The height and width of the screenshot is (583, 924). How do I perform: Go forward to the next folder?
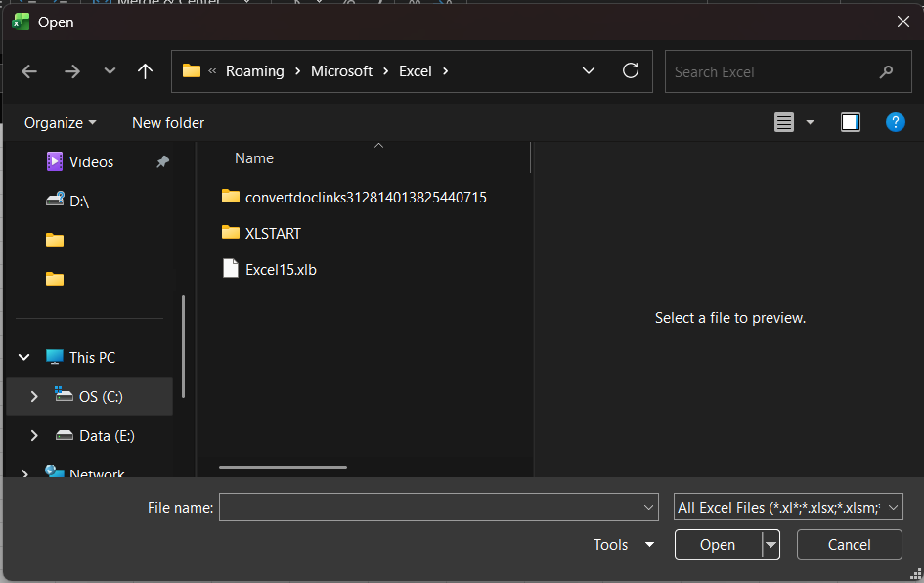pos(72,72)
